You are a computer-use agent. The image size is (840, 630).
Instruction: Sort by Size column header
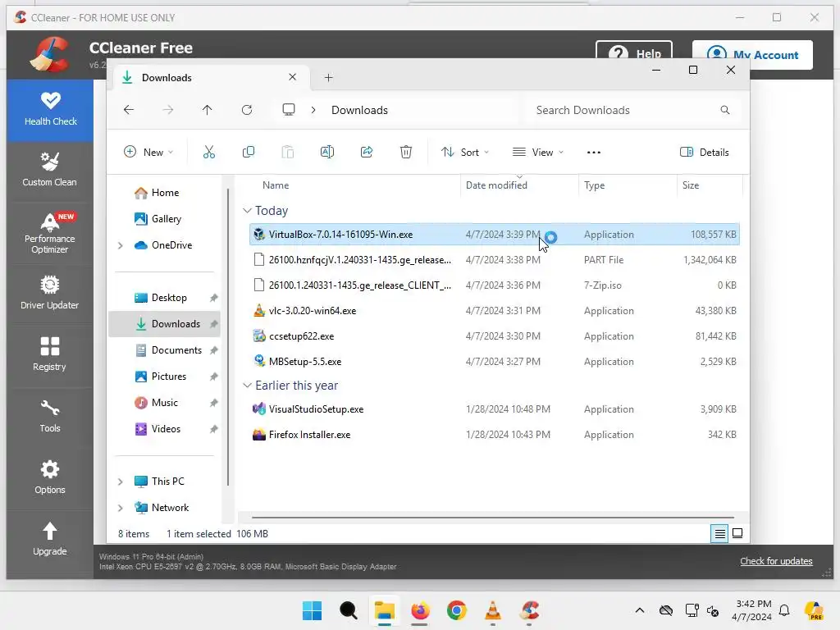[x=691, y=185]
